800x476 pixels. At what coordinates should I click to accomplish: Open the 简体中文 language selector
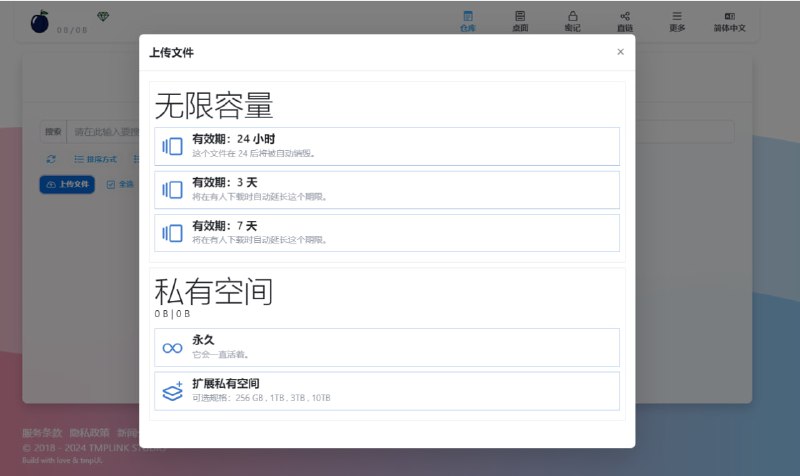(730, 21)
